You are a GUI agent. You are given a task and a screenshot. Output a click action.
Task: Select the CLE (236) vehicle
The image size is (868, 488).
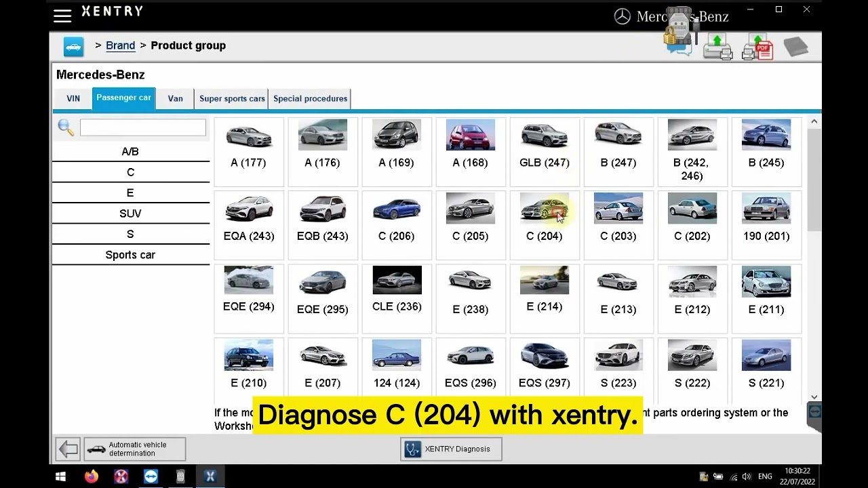(397, 298)
